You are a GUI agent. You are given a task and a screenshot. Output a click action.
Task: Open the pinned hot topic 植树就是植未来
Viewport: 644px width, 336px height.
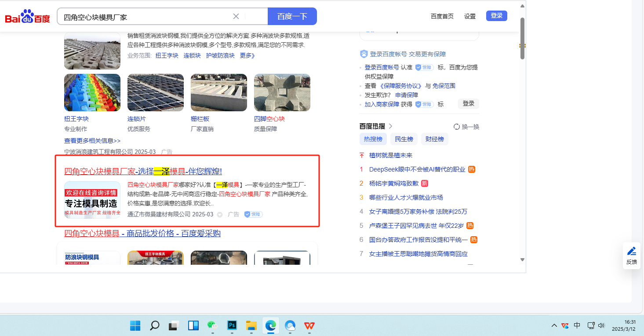pyautogui.click(x=391, y=155)
